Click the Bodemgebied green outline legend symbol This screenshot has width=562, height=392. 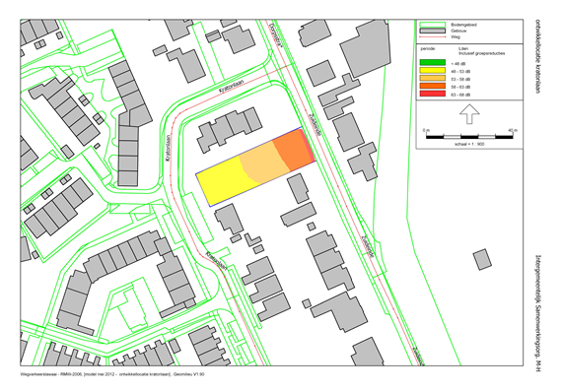433,25
